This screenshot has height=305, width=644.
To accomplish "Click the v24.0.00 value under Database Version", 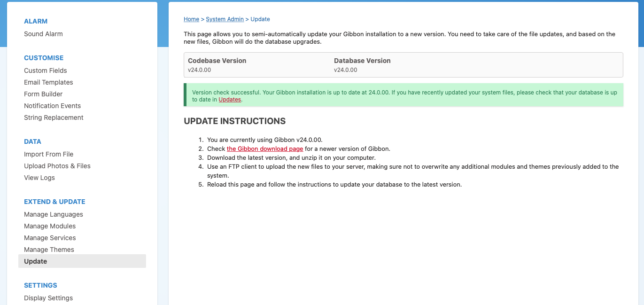I will tap(345, 70).
